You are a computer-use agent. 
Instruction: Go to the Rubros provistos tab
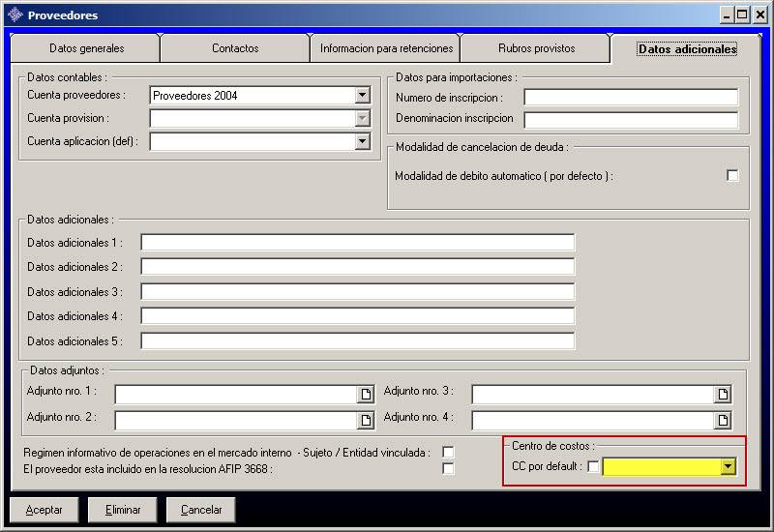(536, 48)
